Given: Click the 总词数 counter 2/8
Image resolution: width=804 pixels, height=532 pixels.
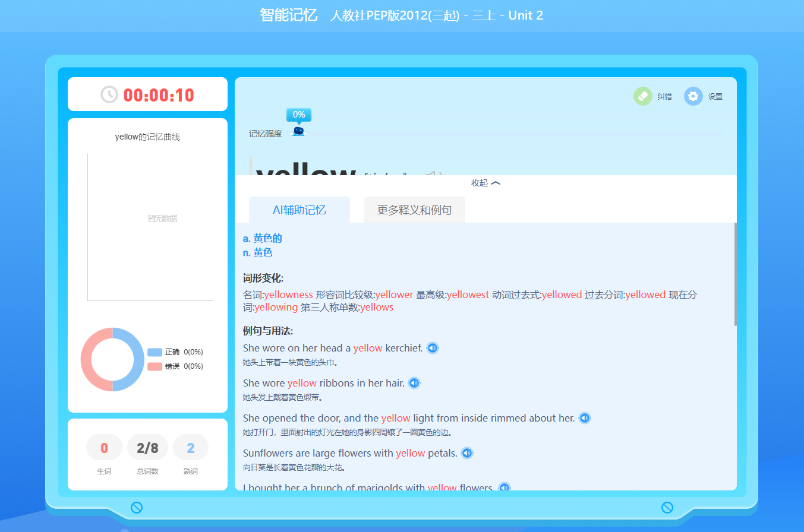Looking at the screenshot, I should point(147,448).
